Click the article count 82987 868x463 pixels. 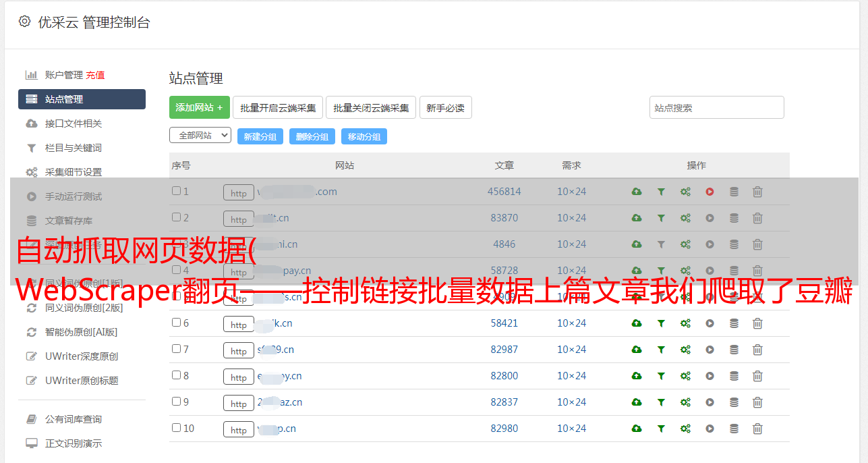pos(504,350)
